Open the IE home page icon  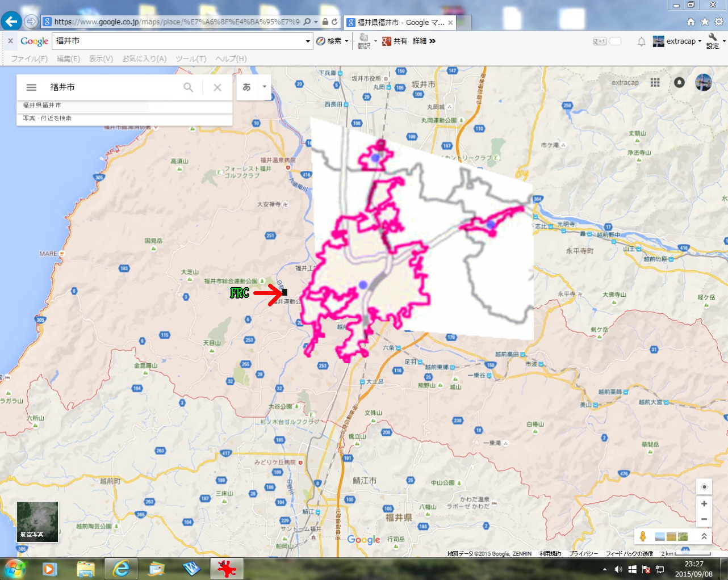point(691,22)
